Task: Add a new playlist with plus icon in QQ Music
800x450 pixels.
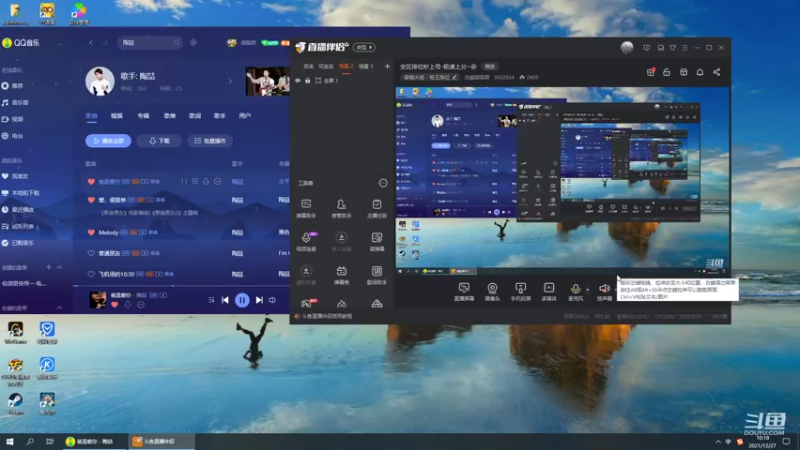Action: click(x=48, y=267)
